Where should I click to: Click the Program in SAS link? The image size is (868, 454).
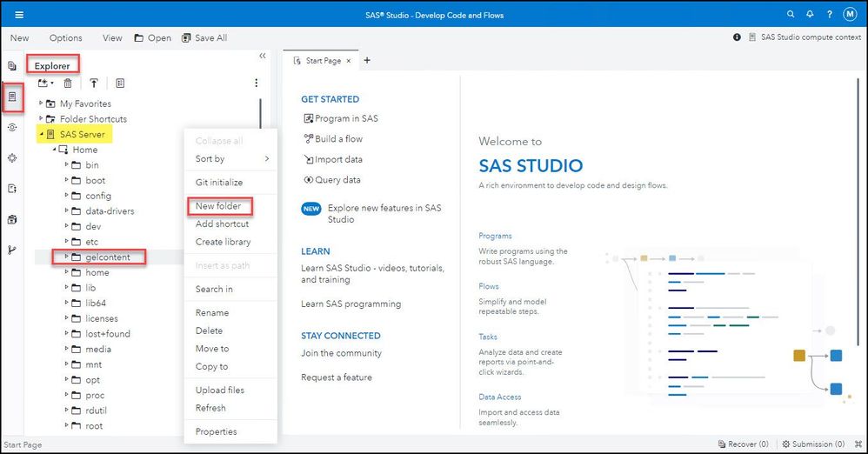pos(346,118)
